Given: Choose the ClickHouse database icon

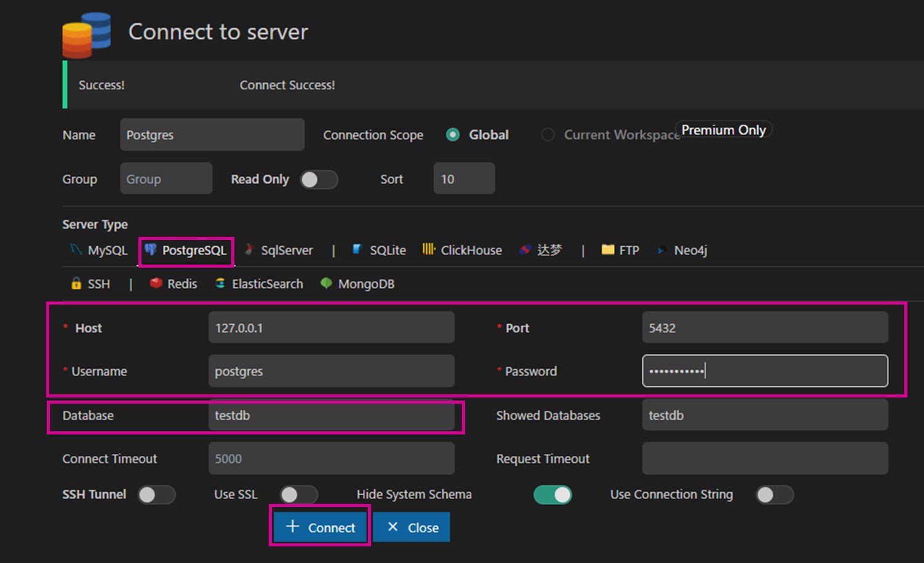Looking at the screenshot, I should click(429, 250).
